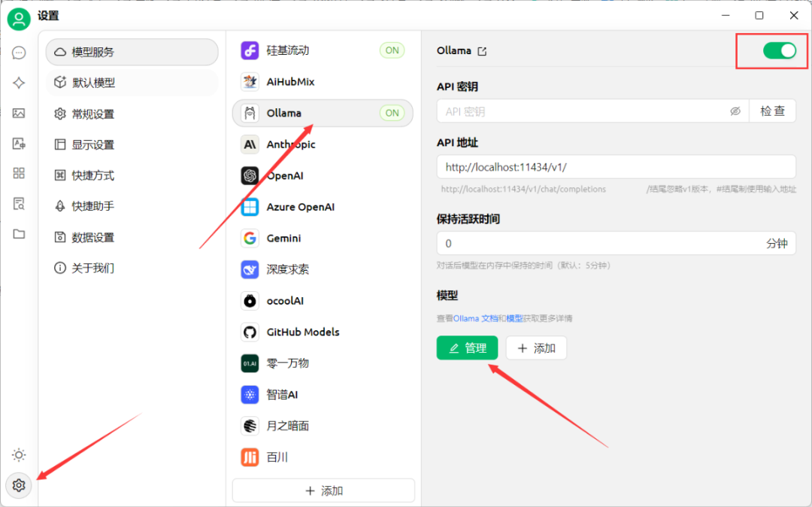The height and width of the screenshot is (507, 812).
Task: Click the 百川 logo icon
Action: point(250,457)
